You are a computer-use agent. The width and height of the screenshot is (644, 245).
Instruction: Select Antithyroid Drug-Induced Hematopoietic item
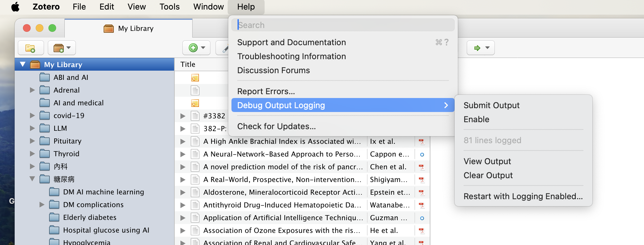[x=282, y=205]
